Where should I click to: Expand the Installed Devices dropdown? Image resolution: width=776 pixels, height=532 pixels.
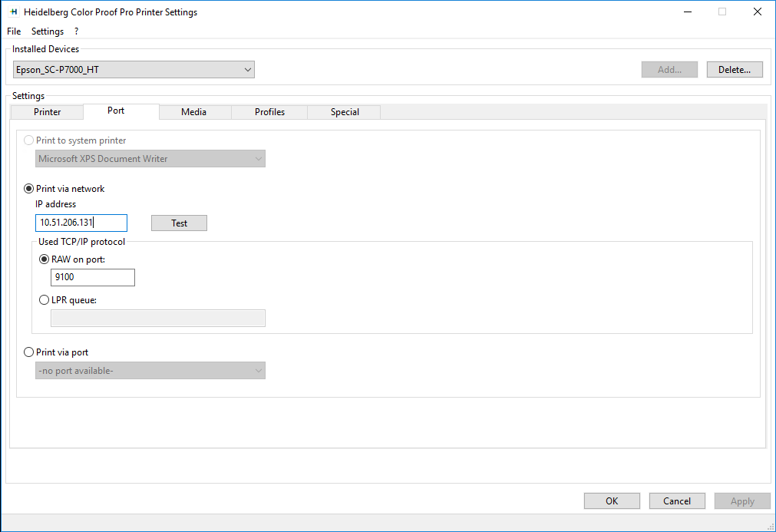(x=134, y=70)
